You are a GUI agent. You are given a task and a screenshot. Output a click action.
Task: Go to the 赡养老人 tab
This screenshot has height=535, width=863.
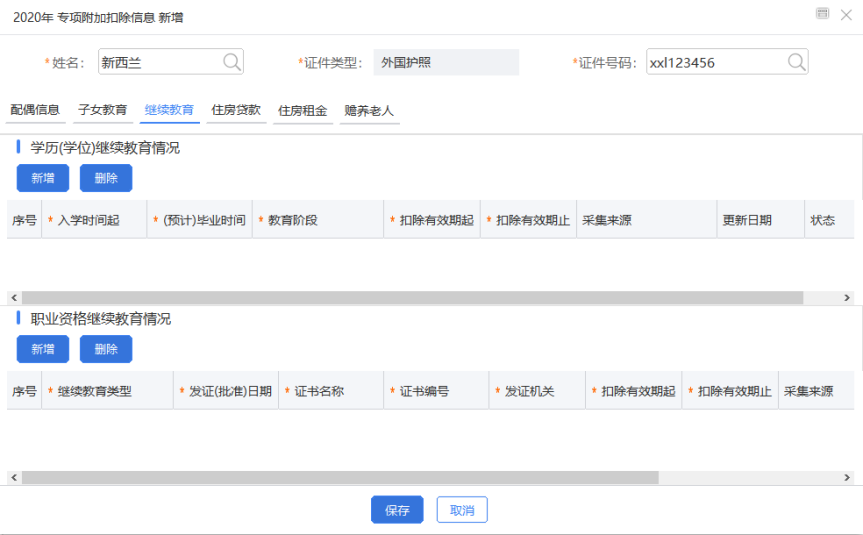[369, 111]
